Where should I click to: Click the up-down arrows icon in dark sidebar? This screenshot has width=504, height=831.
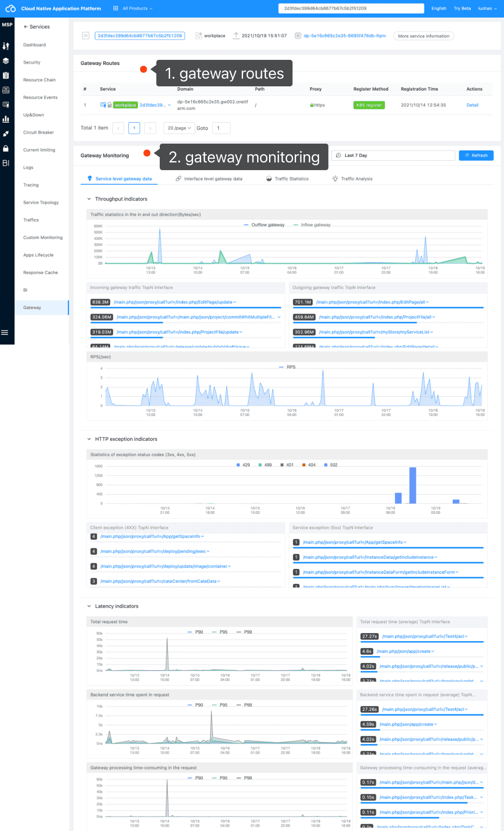pos(6,46)
